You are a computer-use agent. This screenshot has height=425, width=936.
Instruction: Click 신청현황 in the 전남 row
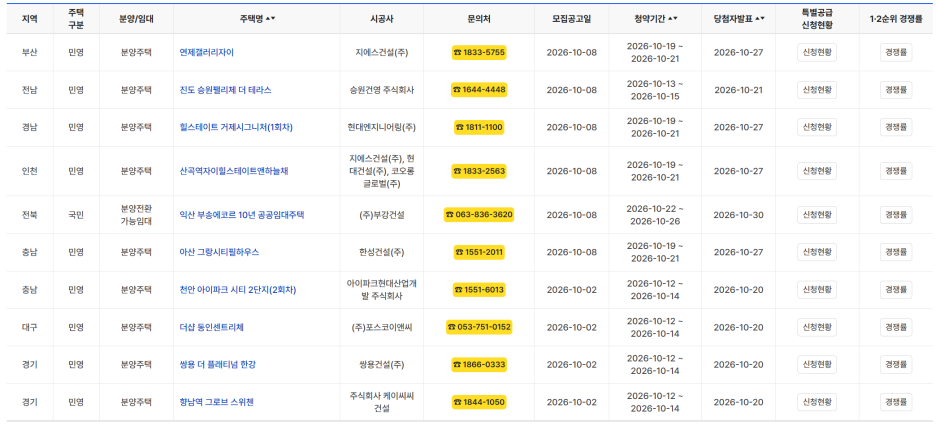817,90
